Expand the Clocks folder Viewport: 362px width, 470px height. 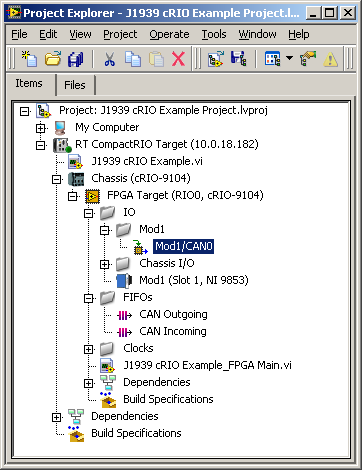point(88,349)
